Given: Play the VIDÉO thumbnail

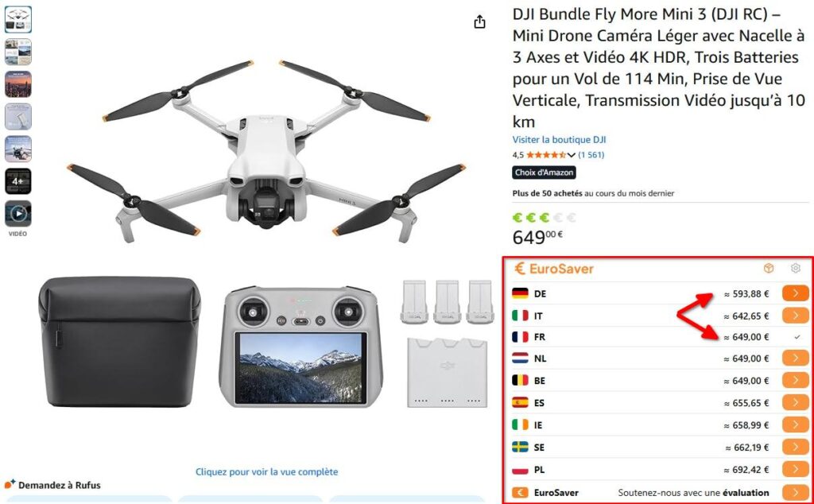Looking at the screenshot, I should pos(18,214).
